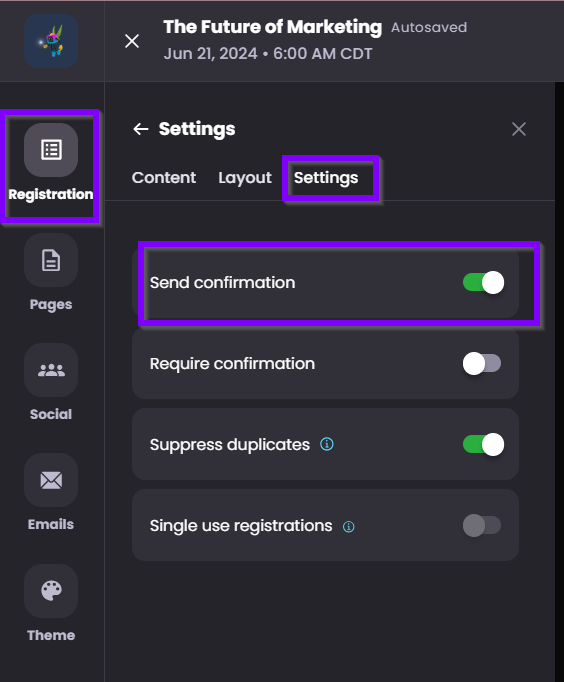Switch to the Layout tab
The image size is (564, 682).
tap(245, 177)
